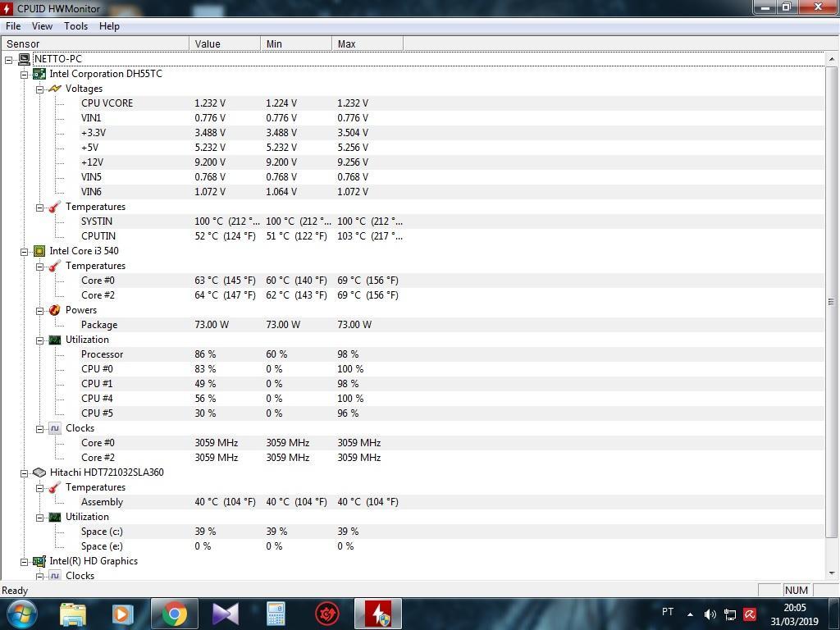840x630 pixels.
Task: Open the Tools menu
Action: coord(75,26)
